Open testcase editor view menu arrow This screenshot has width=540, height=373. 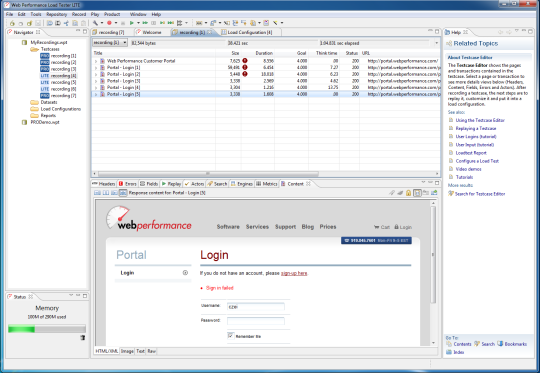tap(437, 43)
